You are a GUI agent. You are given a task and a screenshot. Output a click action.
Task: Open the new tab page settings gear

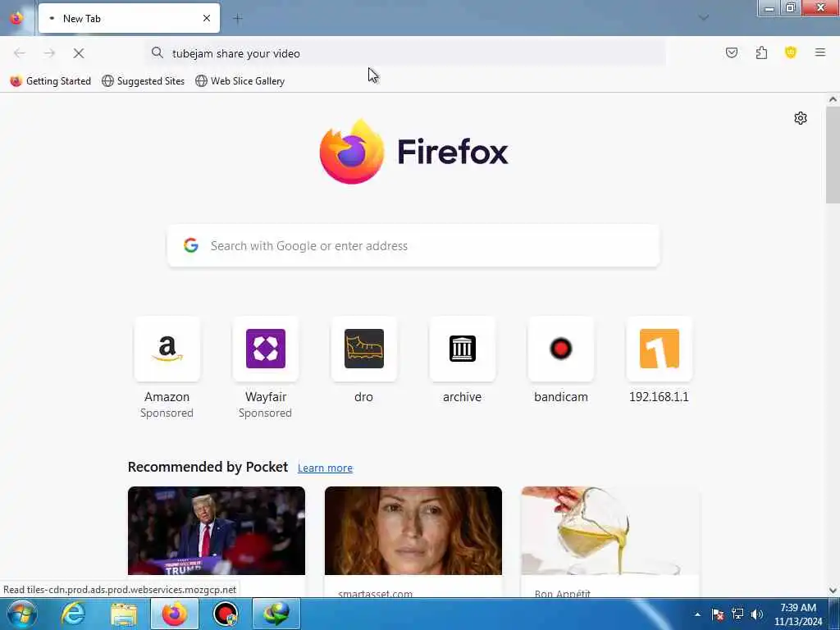[801, 118]
